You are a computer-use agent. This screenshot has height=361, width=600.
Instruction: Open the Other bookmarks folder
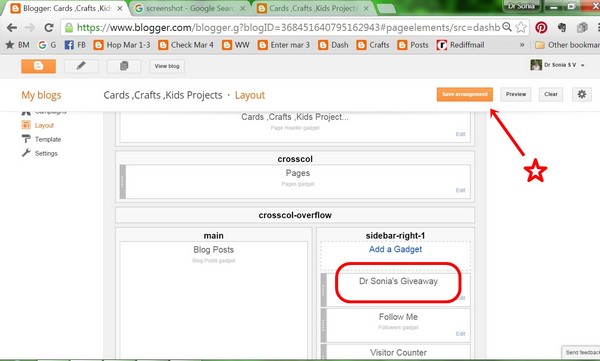[x=567, y=45]
